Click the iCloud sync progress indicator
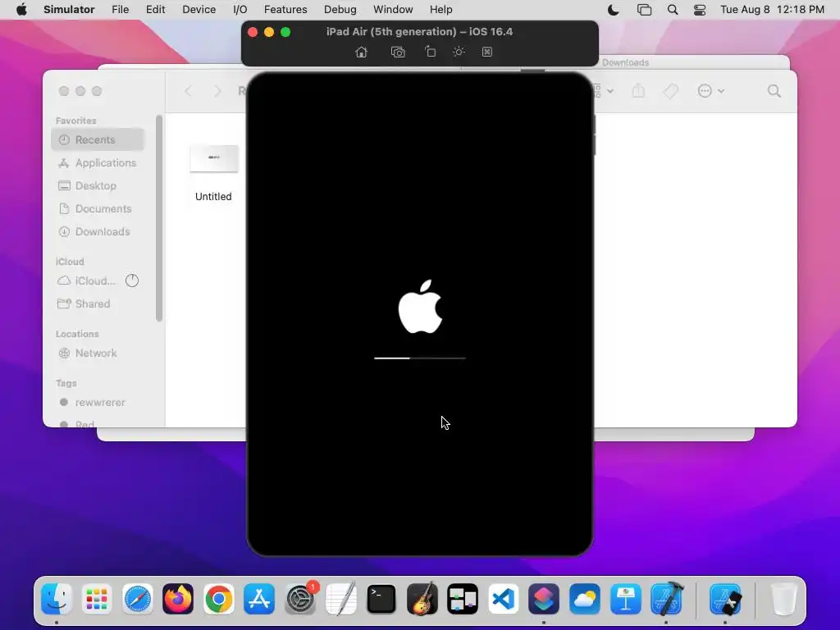This screenshot has height=630, width=840. [132, 281]
